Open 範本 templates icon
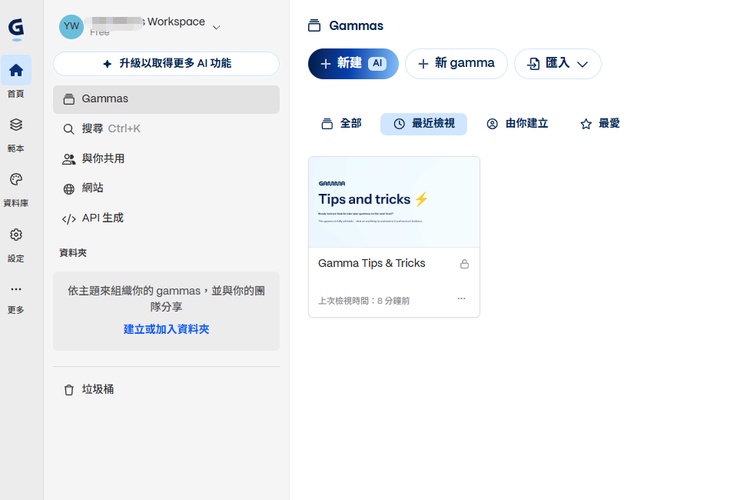The image size is (730, 500). (16, 125)
